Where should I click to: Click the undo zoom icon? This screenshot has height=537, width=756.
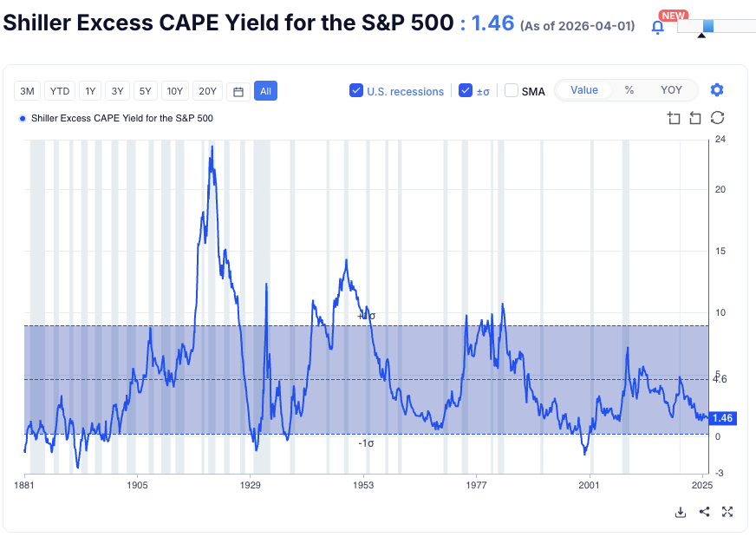[695, 118]
